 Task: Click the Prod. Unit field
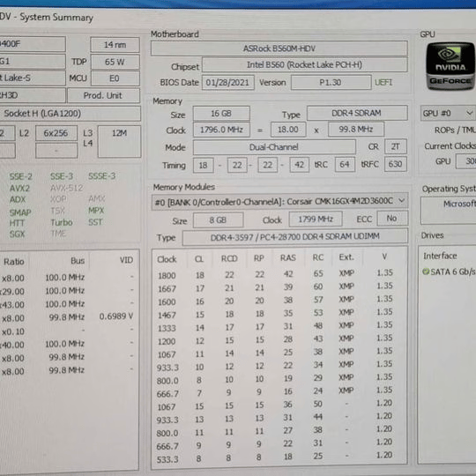pos(103,95)
